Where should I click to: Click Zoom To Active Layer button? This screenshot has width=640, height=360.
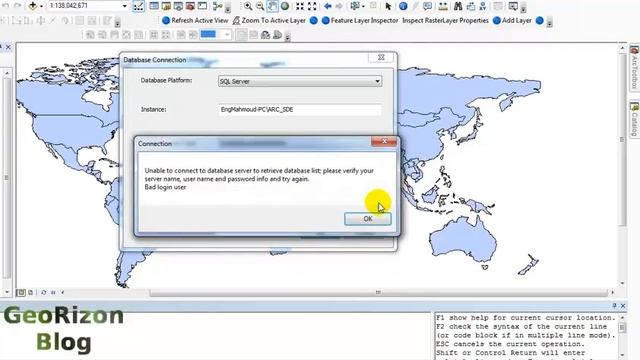(269, 20)
